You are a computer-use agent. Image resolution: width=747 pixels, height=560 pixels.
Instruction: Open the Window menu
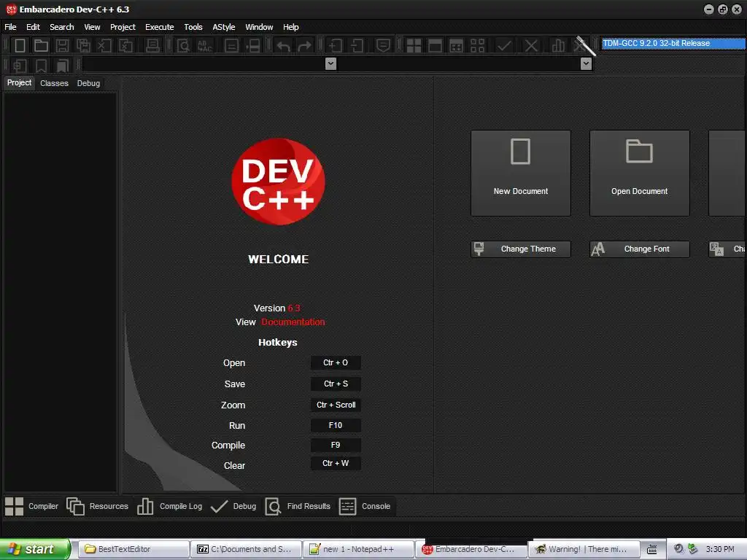point(259,27)
